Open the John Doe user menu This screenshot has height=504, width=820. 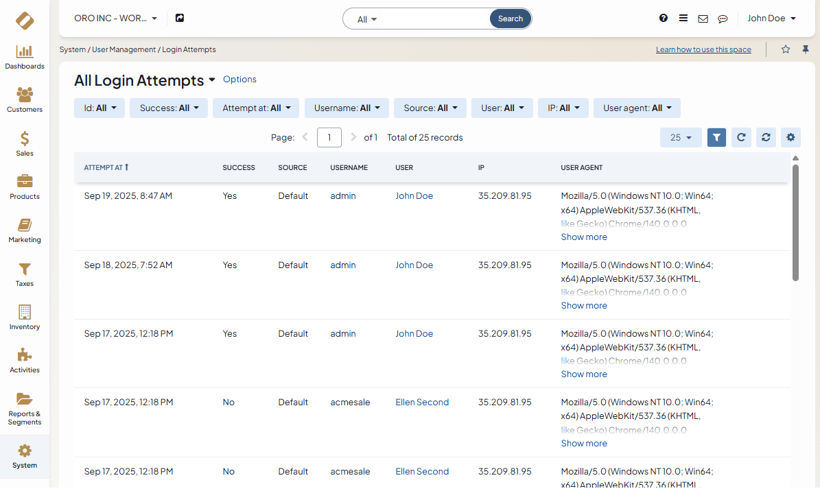771,19
